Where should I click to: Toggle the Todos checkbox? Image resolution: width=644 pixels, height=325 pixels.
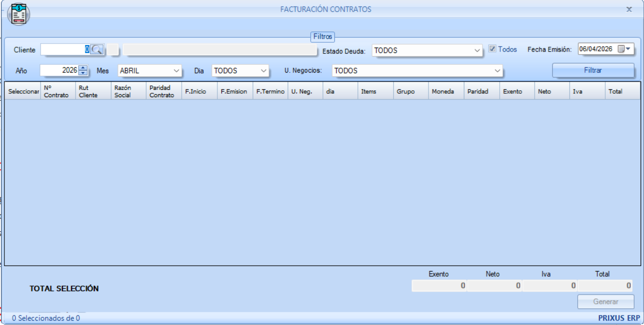click(x=492, y=49)
